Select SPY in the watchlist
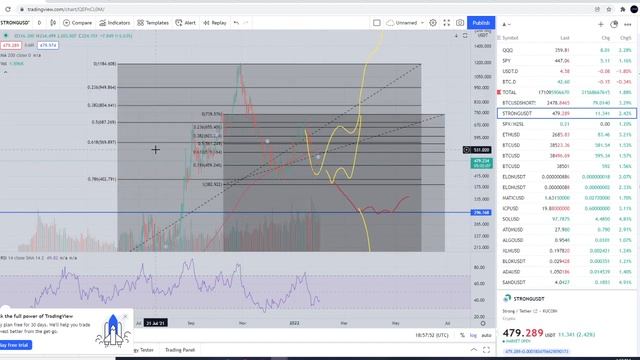This screenshot has height=360, width=640. pos(567,61)
